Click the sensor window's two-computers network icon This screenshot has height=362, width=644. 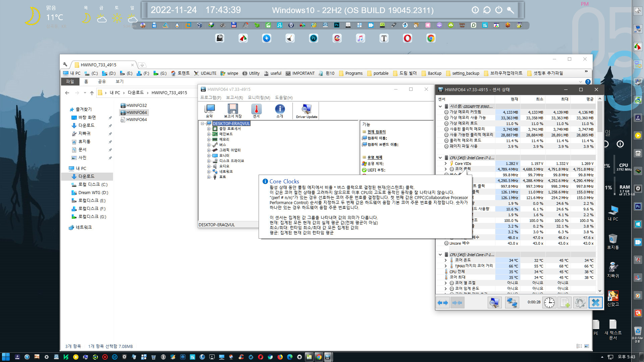pos(512,303)
